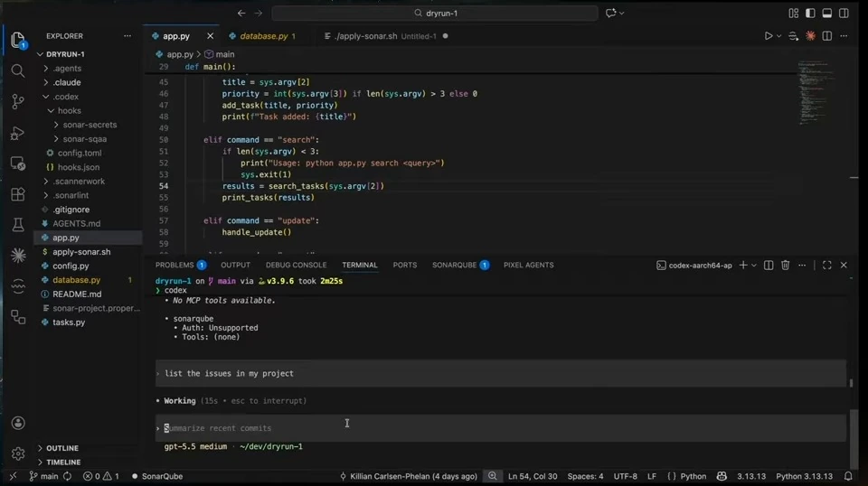The image size is (868, 486).
Task: Open the Extensions view
Action: [18, 194]
